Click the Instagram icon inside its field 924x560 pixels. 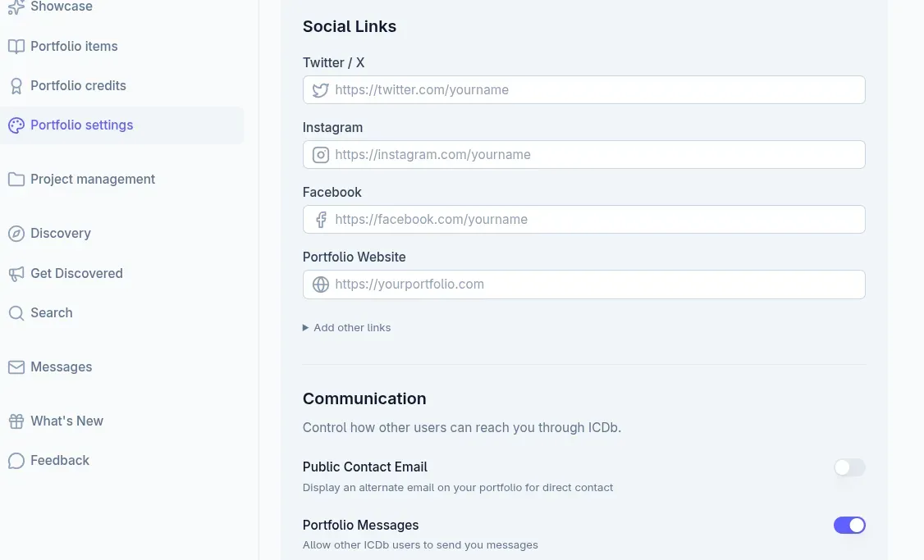tap(320, 154)
